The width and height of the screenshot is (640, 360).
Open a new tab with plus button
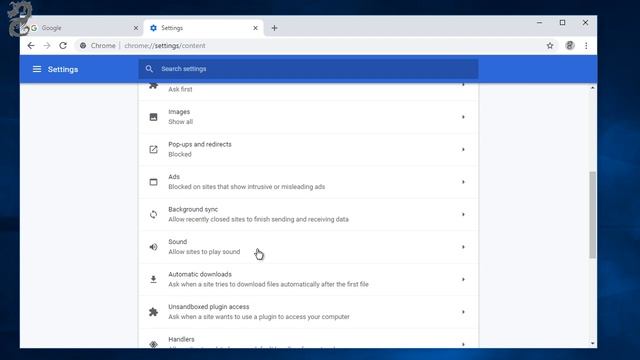click(274, 28)
